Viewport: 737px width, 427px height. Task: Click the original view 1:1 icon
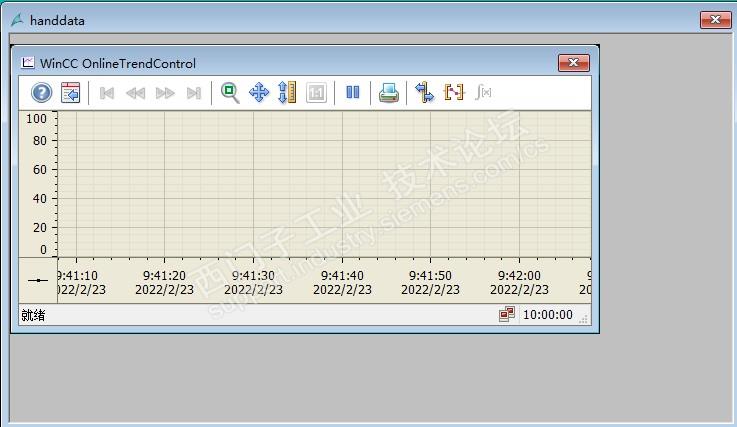316,93
